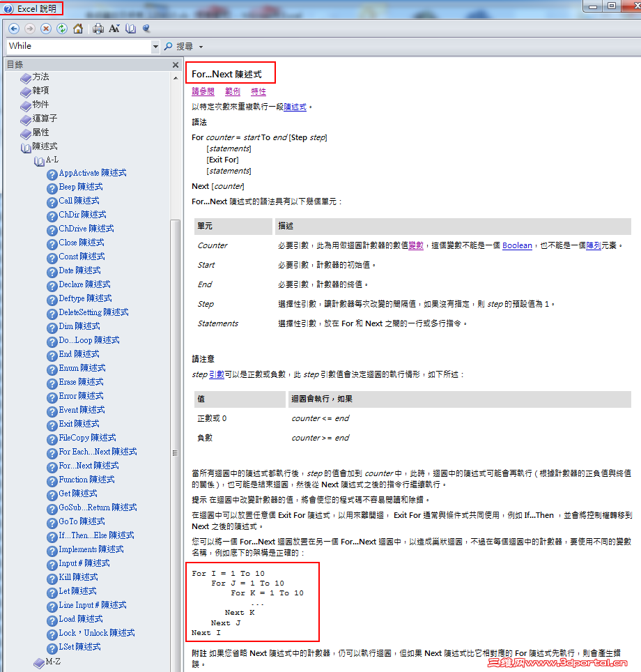Refresh the help page with the green arrows icon
The height and width of the screenshot is (672, 641).
(x=62, y=29)
